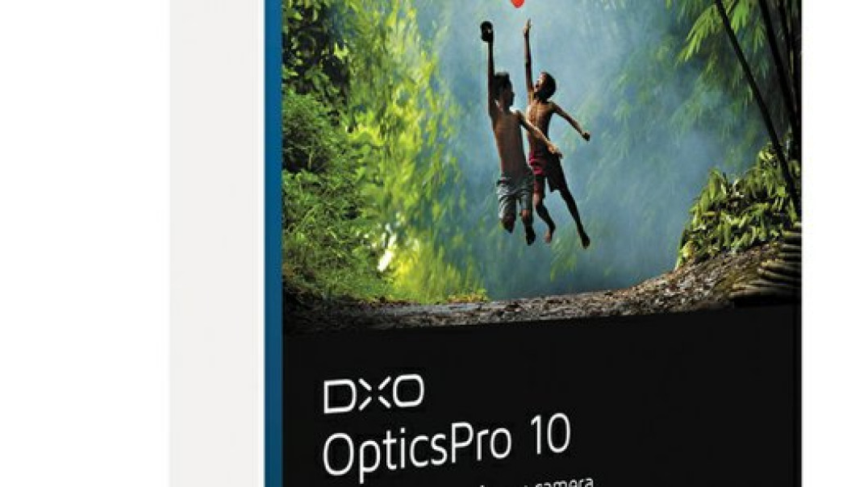Click the DxO logo on the box

373,393
